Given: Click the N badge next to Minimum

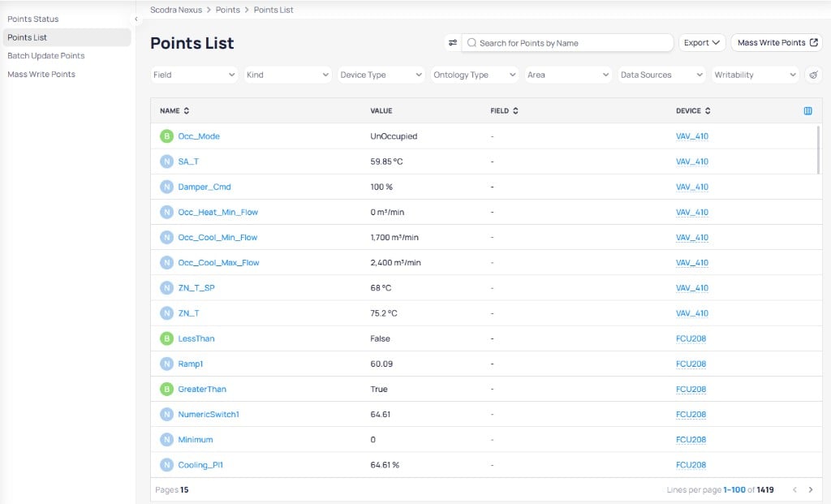Looking at the screenshot, I should (167, 440).
